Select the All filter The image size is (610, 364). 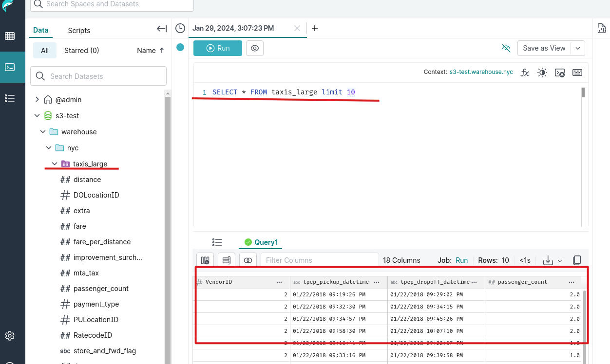coord(45,51)
